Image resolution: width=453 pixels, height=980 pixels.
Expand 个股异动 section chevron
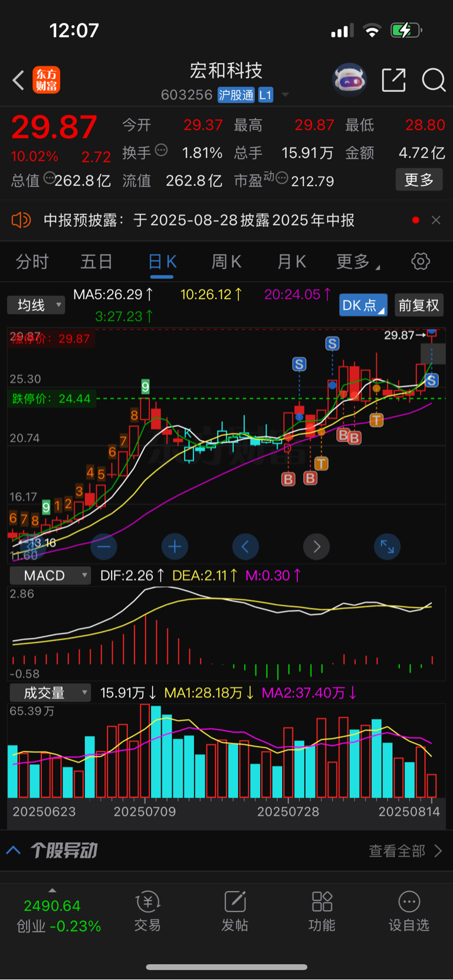click(x=14, y=850)
